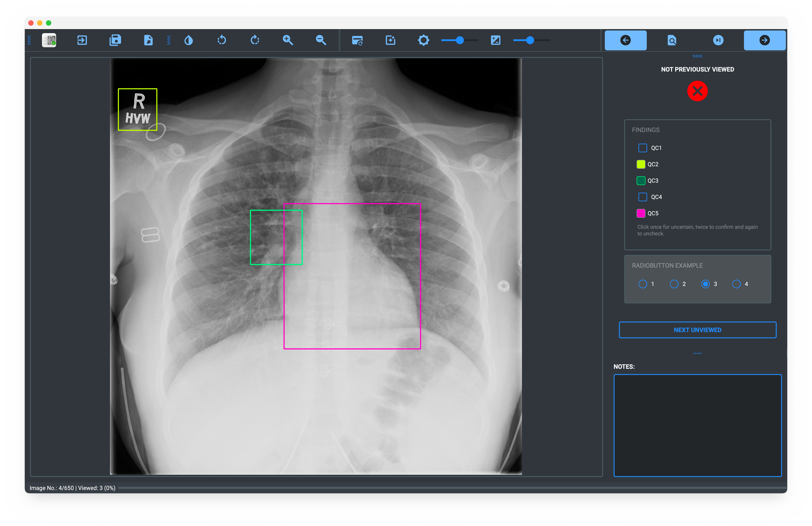Click the red not-viewed X indicator

(697, 91)
